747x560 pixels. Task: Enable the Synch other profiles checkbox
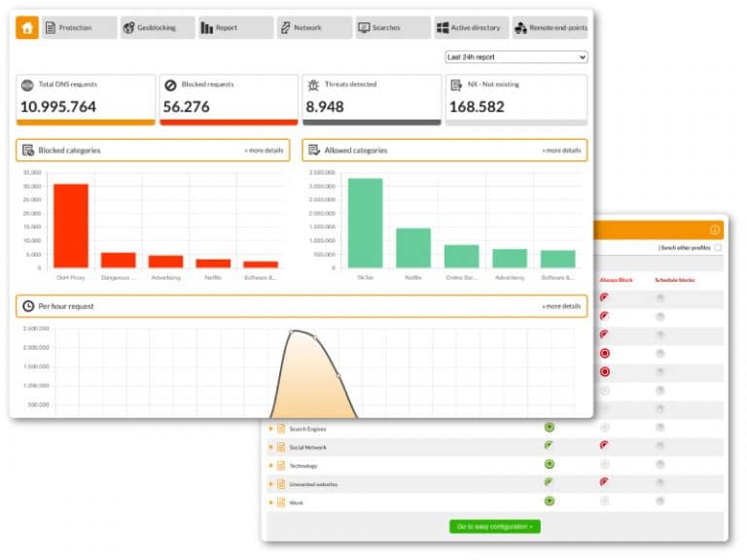tap(718, 248)
